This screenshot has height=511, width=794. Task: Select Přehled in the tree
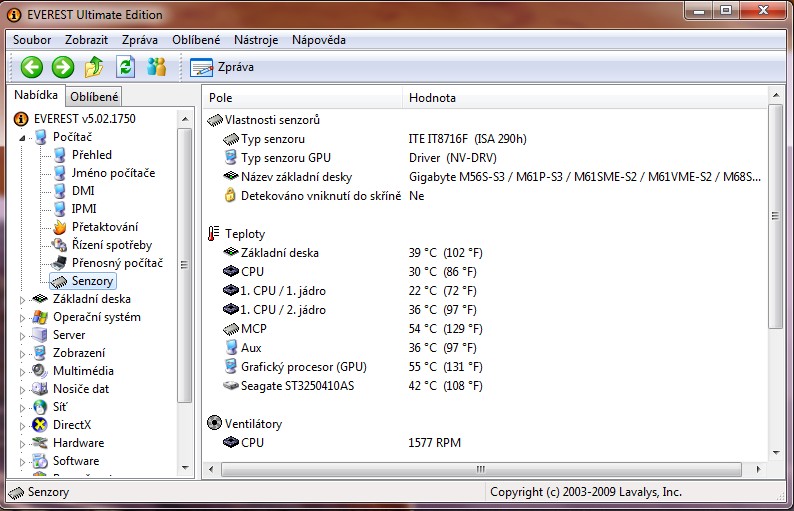coord(91,154)
